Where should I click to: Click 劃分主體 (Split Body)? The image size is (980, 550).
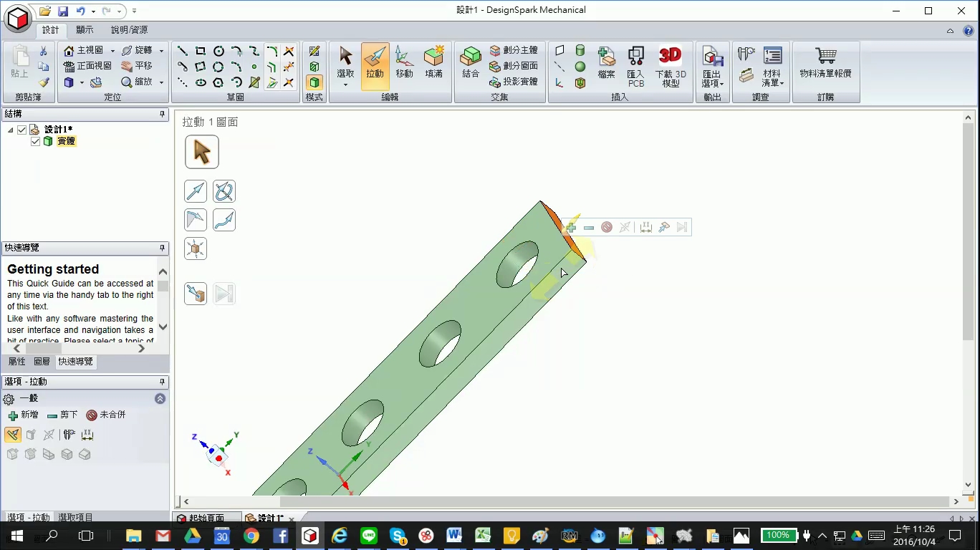[x=514, y=51]
